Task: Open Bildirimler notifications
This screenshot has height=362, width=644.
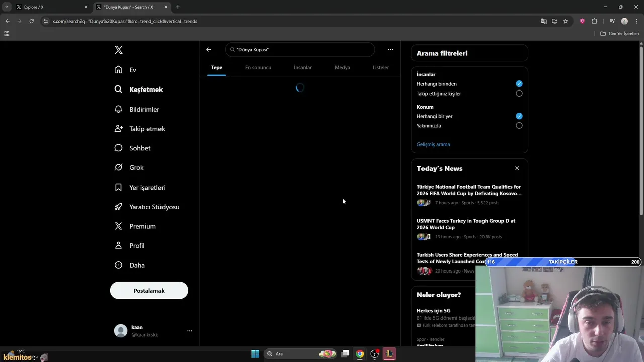Action: pyautogui.click(x=137, y=109)
